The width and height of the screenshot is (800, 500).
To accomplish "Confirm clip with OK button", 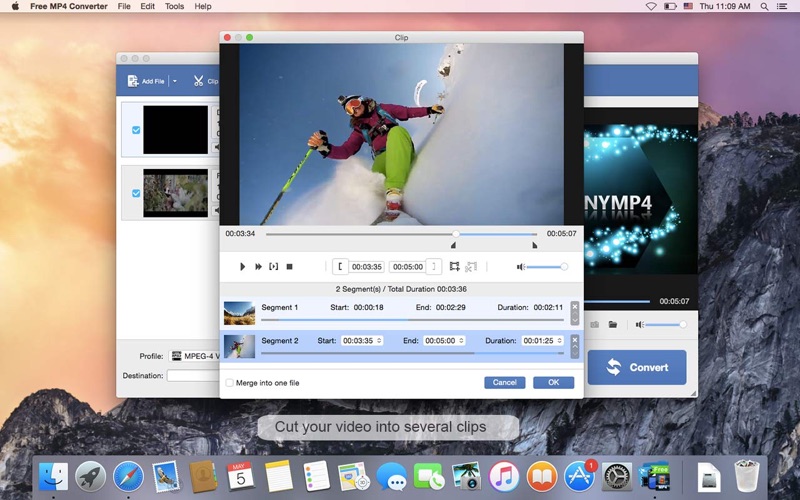I will 554,383.
